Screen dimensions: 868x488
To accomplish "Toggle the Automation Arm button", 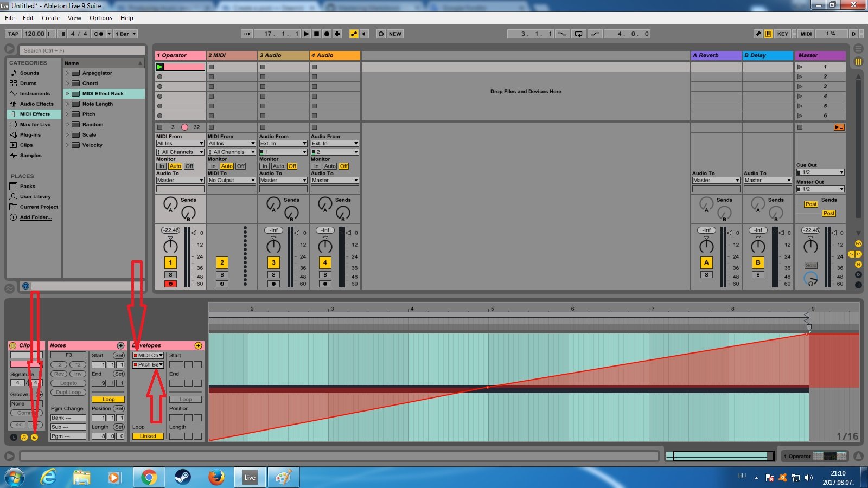I will (354, 34).
